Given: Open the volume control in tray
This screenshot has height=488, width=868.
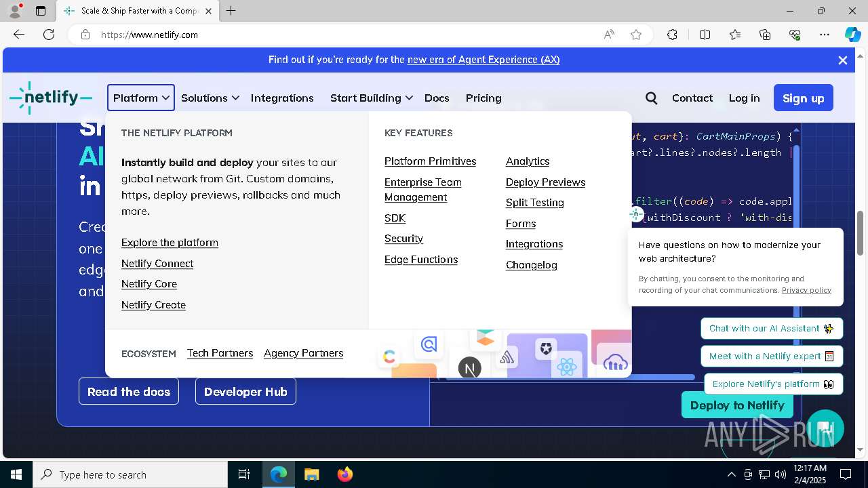Looking at the screenshot, I should pyautogui.click(x=781, y=474).
